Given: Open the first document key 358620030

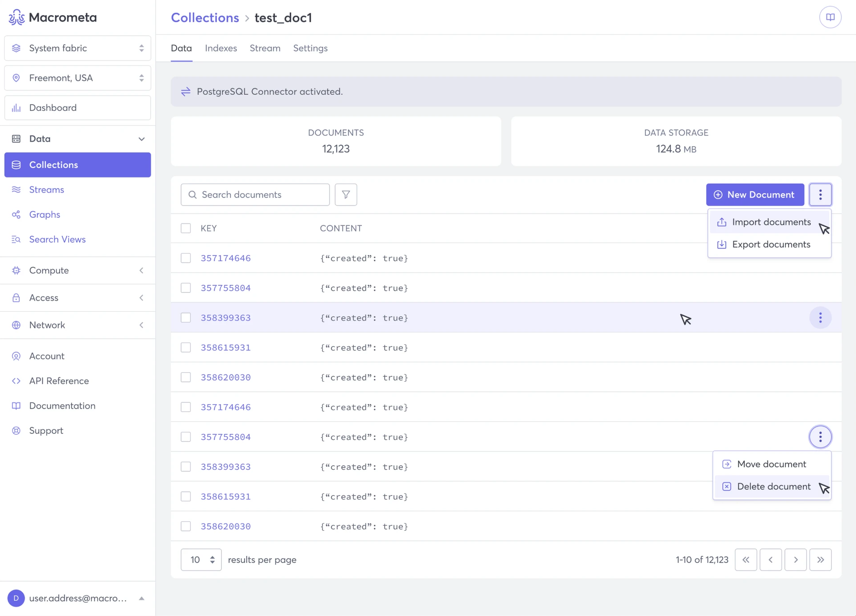Looking at the screenshot, I should tap(225, 377).
